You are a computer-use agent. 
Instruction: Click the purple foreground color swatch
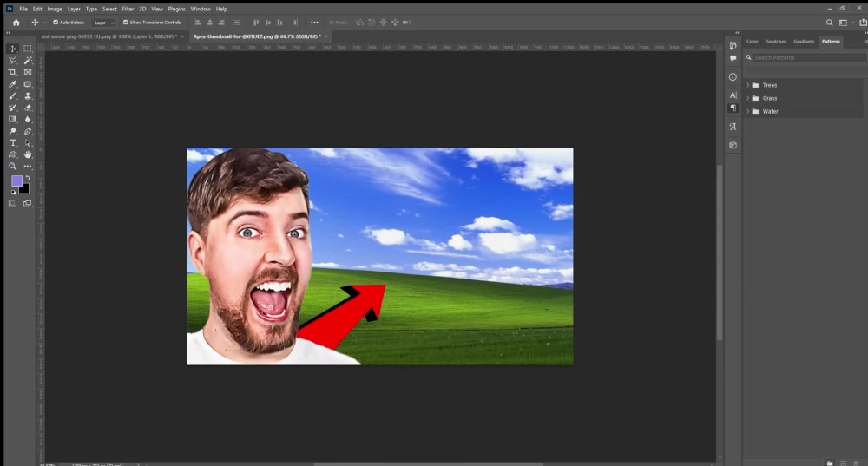tap(16, 181)
